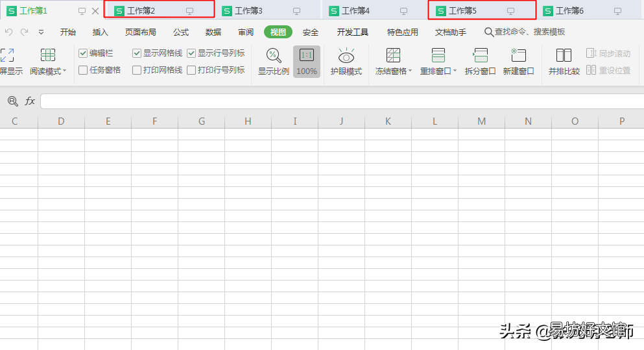The height and width of the screenshot is (350, 644).
Task: Click the full screen display icon
Action: pyautogui.click(x=7, y=55)
